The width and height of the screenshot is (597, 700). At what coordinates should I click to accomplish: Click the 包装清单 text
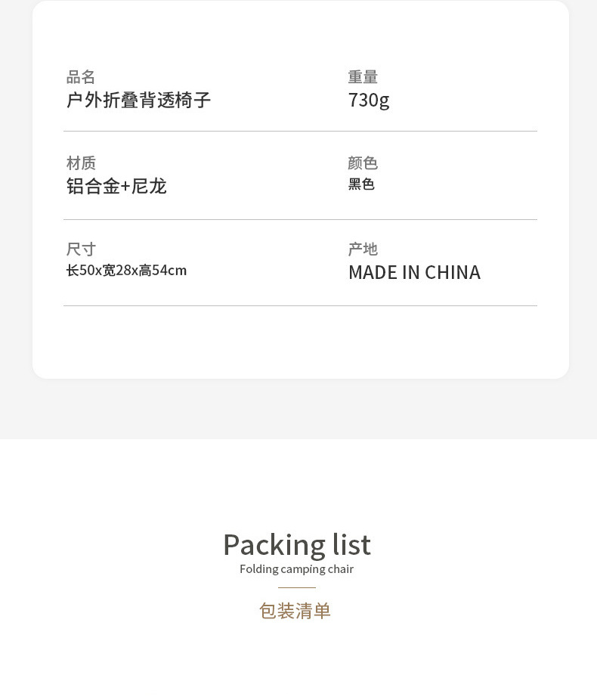pos(295,611)
